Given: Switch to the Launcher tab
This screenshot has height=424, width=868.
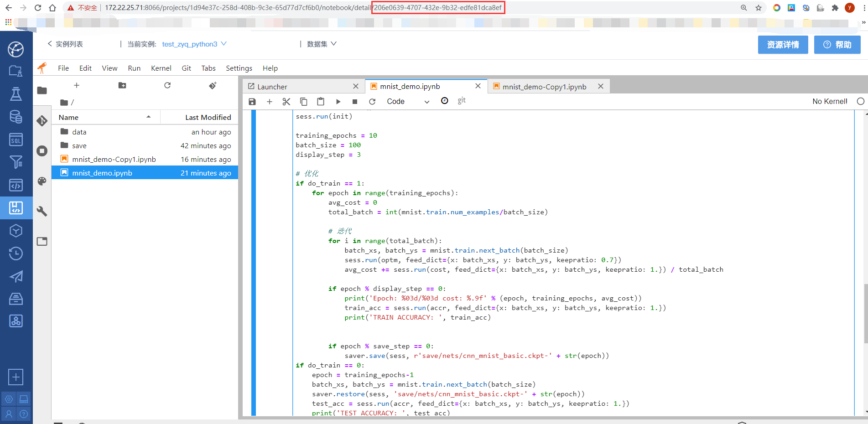Looking at the screenshot, I should 303,87.
